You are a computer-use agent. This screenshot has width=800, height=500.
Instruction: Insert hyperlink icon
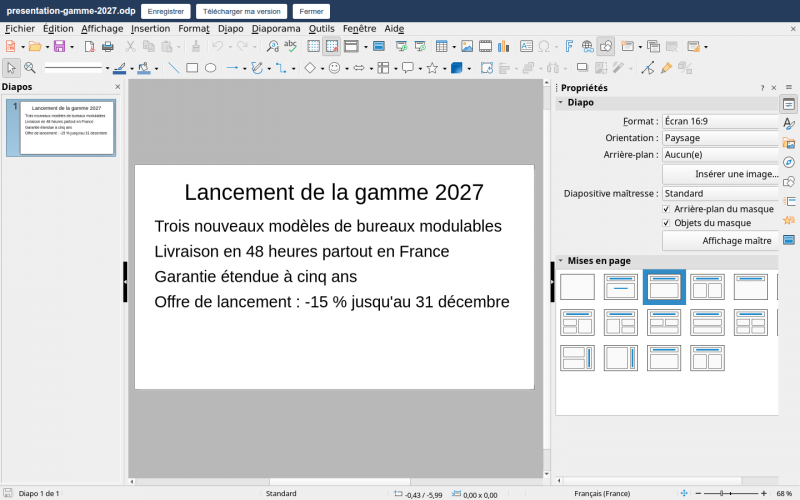587,46
